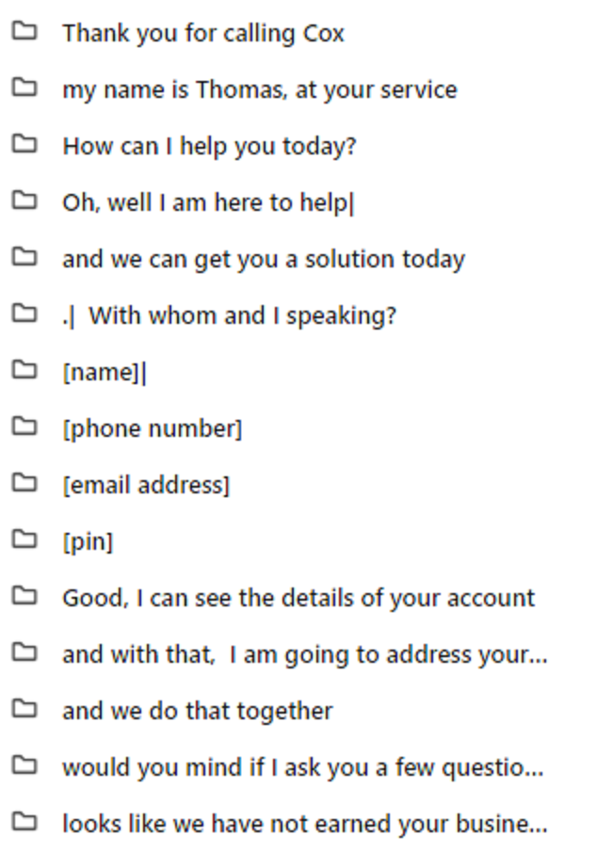Click folder icon next to "[name]" entry

(24, 370)
